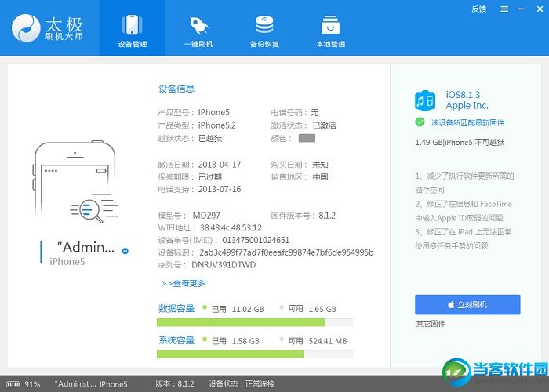Click 1.49 GB|iPhone5|不可越狱 text

[x=460, y=142]
